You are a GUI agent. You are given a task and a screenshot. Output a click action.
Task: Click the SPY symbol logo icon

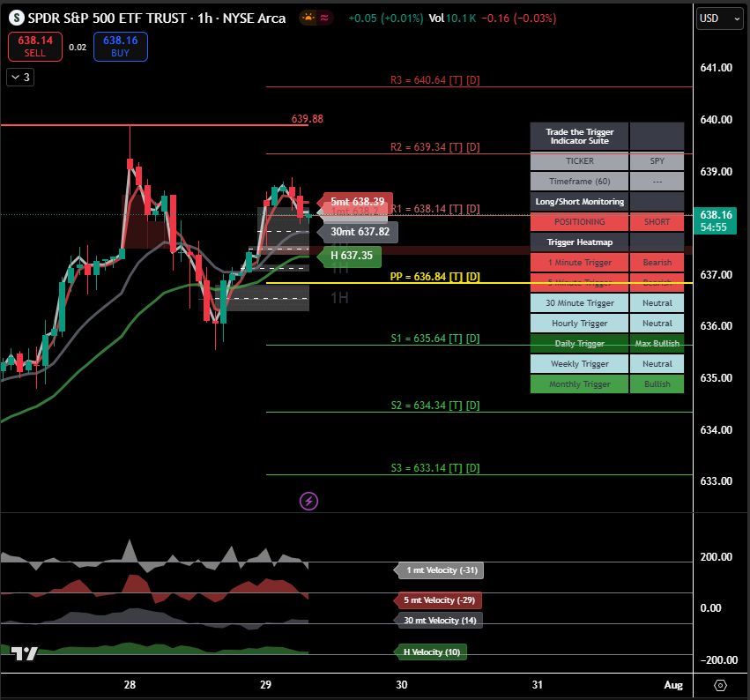(16, 19)
